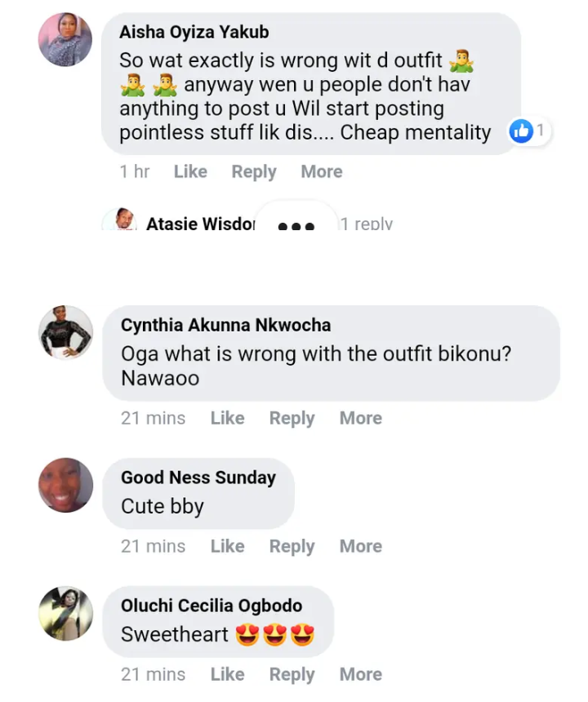Open Aisha Oyiza Yakub's profile picture
Screen dimensions: 588x702
[x=65, y=40]
